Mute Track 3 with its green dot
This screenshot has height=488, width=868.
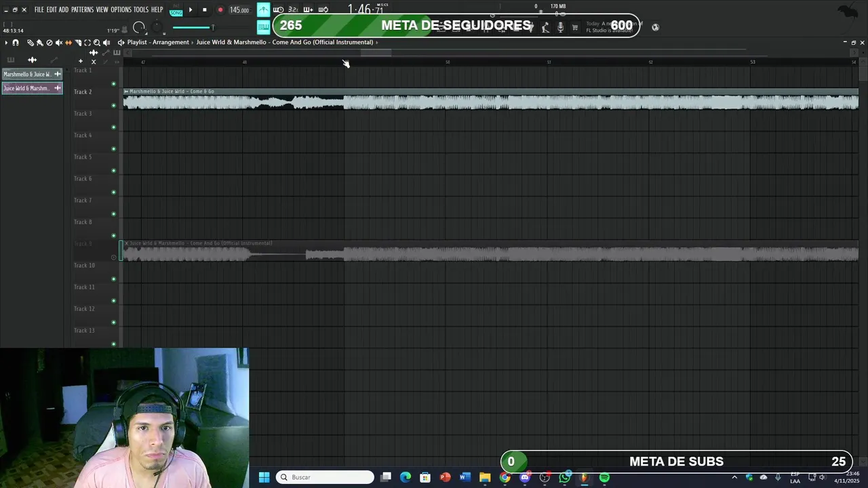(113, 127)
